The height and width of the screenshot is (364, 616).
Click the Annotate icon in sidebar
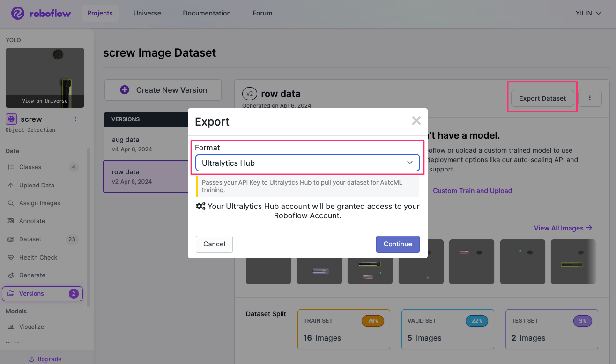11,221
